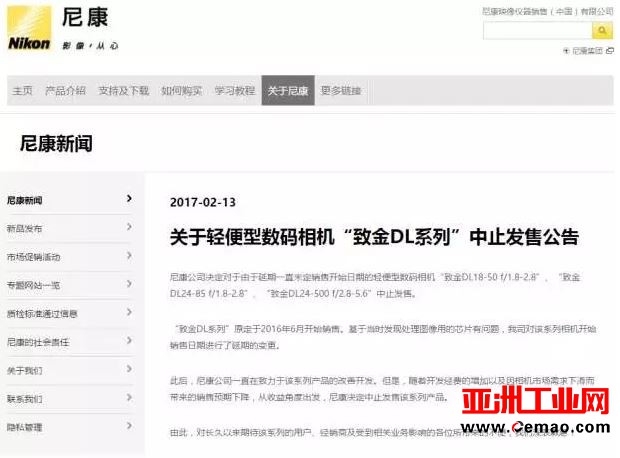Click the chevron beside 尼康的社会责任
This screenshot has height=458, width=620.
(129, 341)
